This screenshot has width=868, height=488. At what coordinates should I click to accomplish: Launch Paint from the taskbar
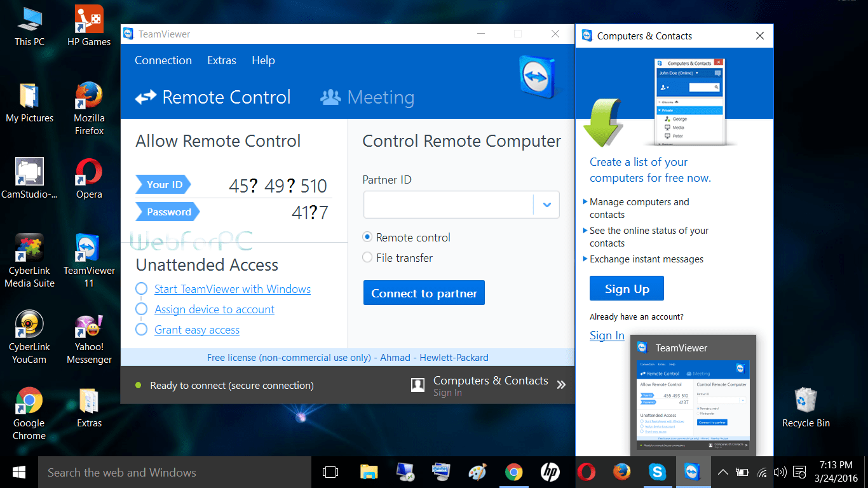point(477,472)
